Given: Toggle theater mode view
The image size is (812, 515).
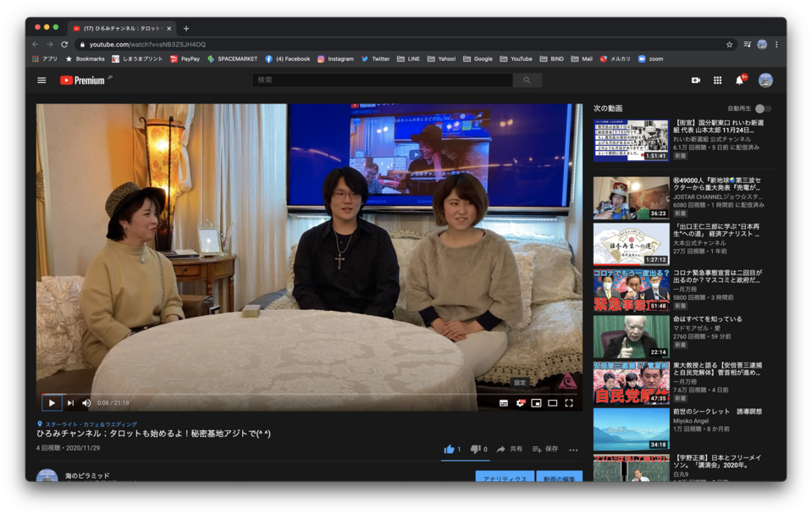Looking at the screenshot, I should (552, 403).
